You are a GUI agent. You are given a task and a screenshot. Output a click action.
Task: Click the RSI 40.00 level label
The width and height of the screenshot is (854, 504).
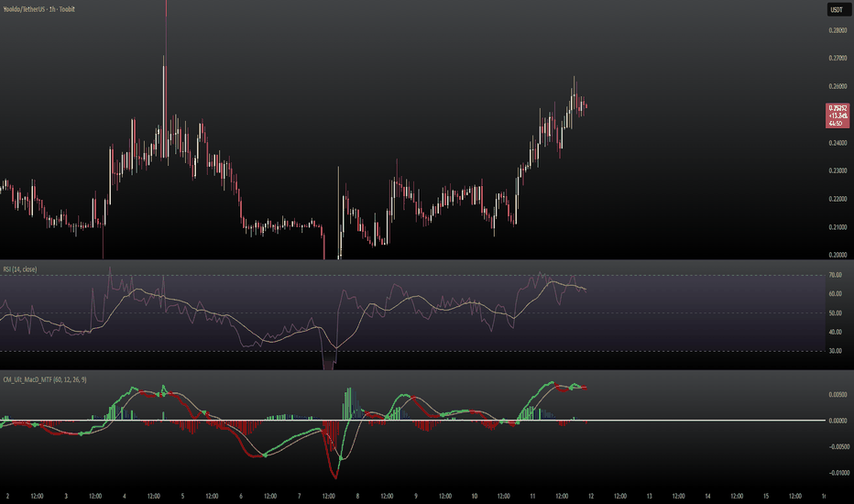pos(835,332)
